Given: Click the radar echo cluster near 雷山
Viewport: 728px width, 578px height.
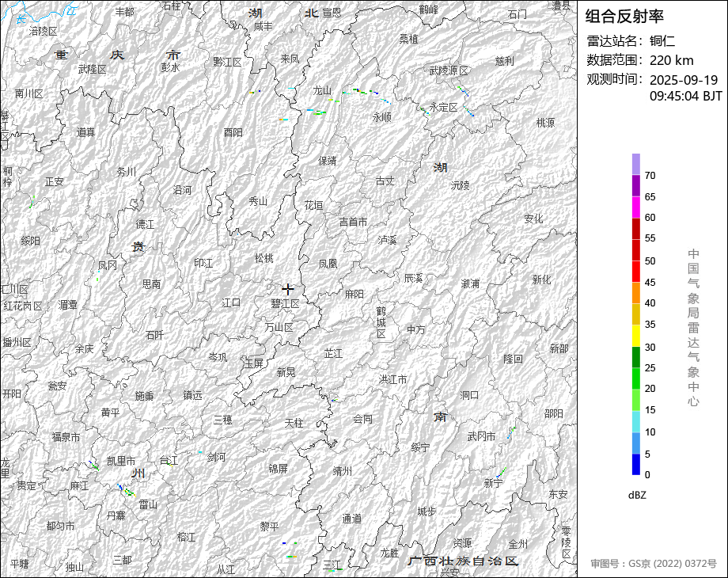Looking at the screenshot, I should click(126, 491).
